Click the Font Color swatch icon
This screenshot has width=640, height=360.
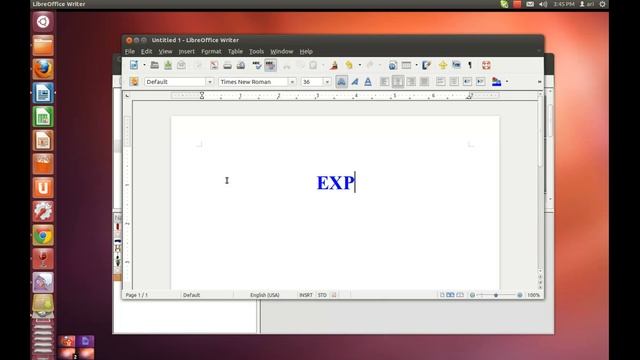(x=496, y=82)
